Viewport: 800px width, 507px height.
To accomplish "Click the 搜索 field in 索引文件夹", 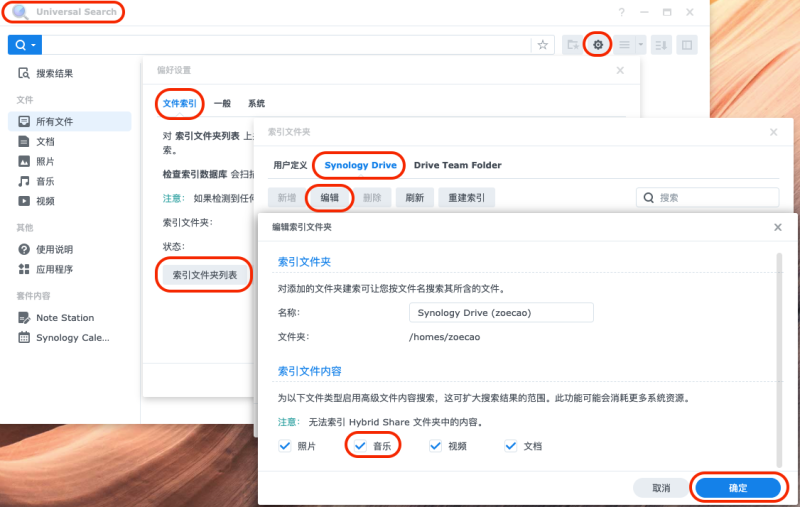I will pos(708,197).
